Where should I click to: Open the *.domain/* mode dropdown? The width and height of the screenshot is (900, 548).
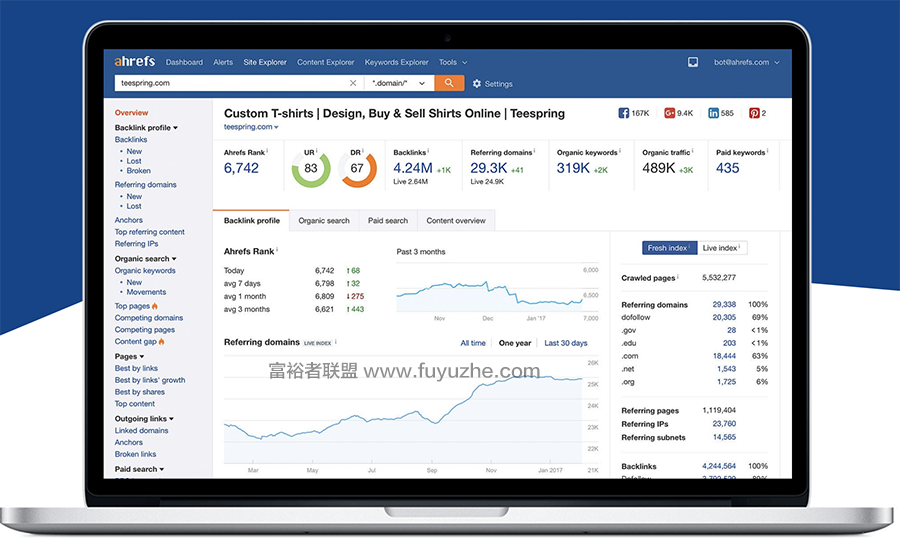click(x=400, y=83)
